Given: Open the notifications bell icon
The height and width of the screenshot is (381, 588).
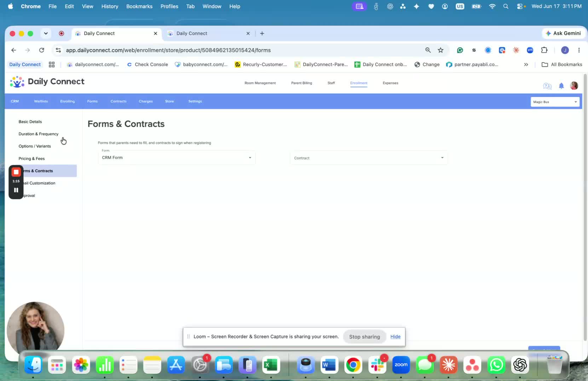Looking at the screenshot, I should [561, 86].
